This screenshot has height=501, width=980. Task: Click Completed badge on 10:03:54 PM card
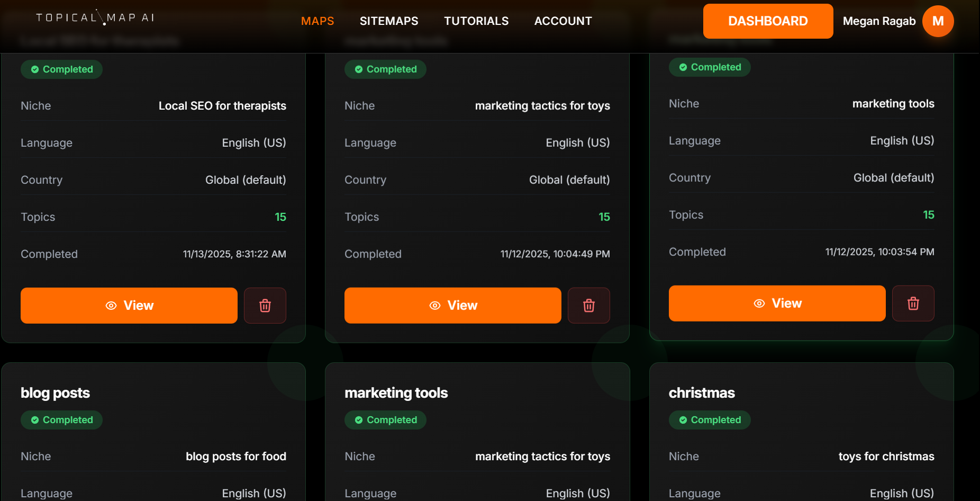click(710, 67)
